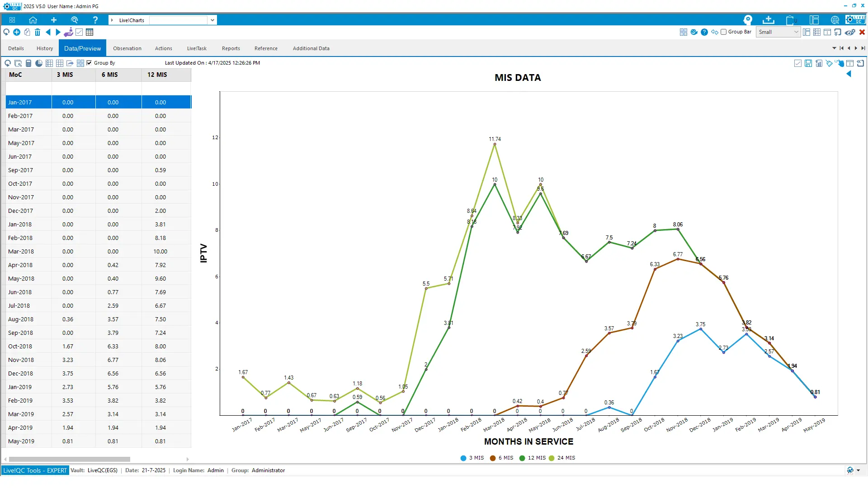The height and width of the screenshot is (488, 868).
Task: Click the trash delete icon
Action: point(38,32)
